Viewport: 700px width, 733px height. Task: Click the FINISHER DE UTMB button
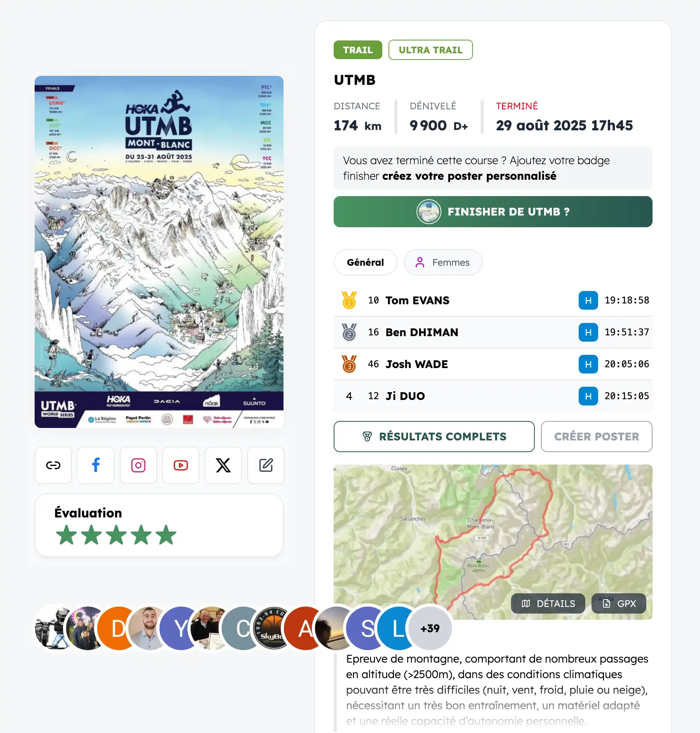493,212
